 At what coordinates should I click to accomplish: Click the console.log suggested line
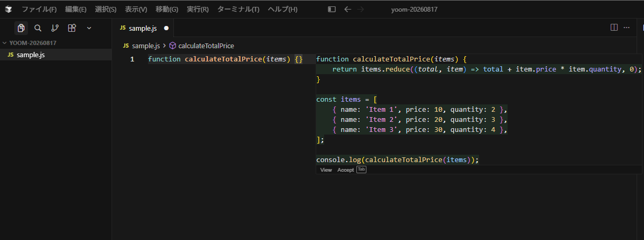[397, 159]
